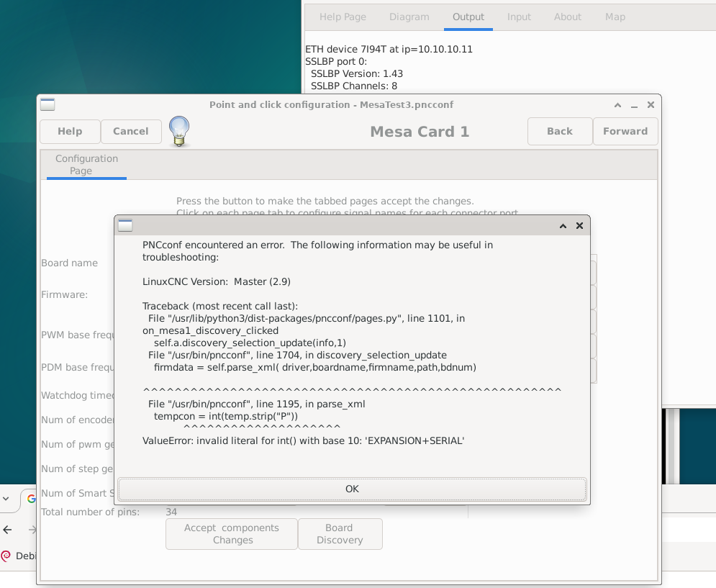The height and width of the screenshot is (588, 716).
Task: Select the Google browser tab favicon
Action: coord(32,499)
